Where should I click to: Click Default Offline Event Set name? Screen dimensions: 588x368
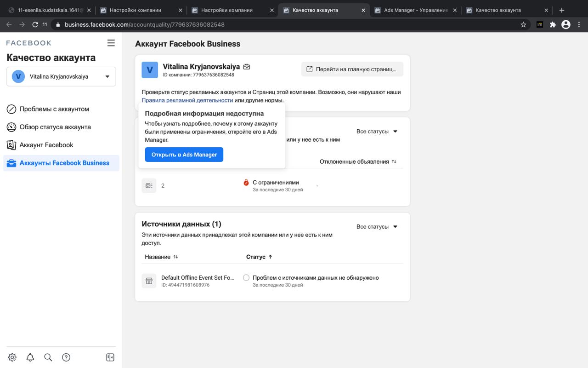coord(198,278)
